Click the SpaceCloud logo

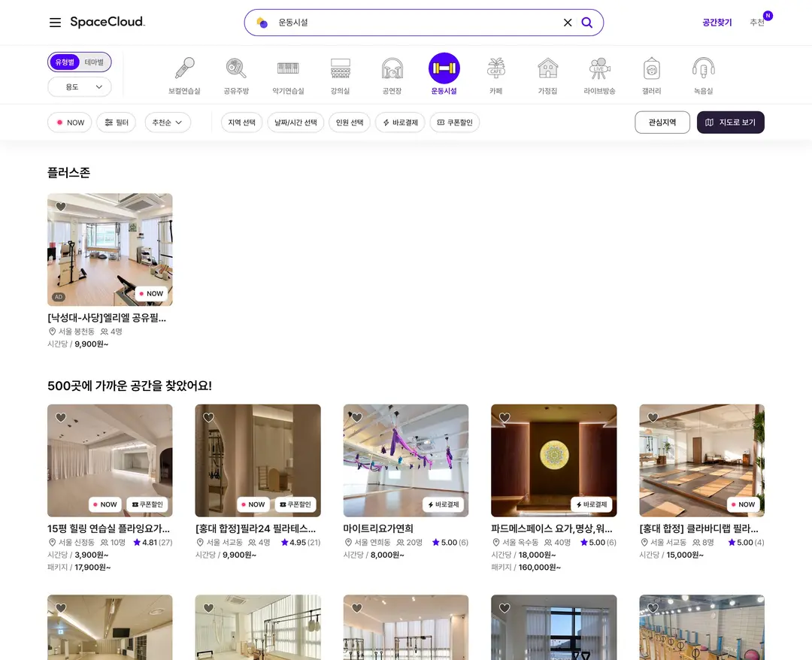pos(108,23)
